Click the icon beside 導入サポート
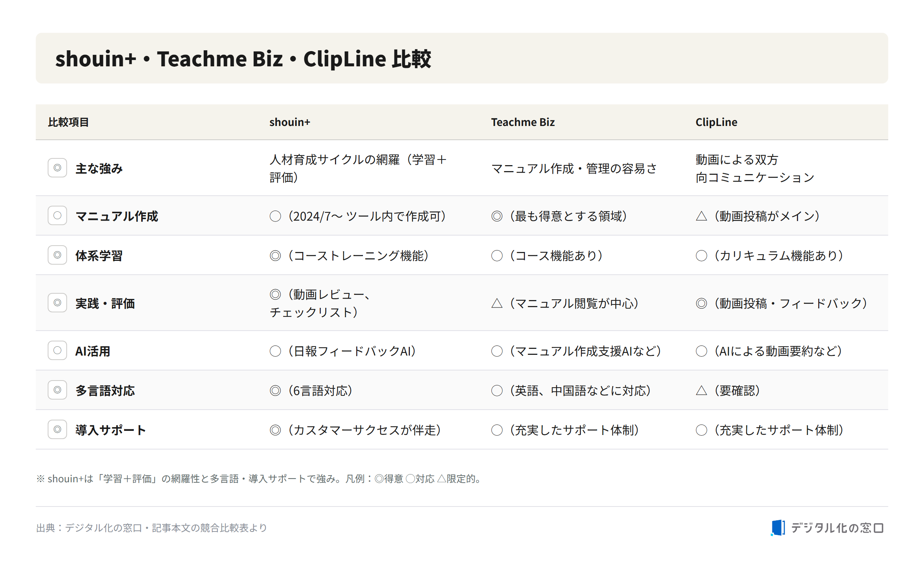The width and height of the screenshot is (924, 571). pyautogui.click(x=57, y=430)
